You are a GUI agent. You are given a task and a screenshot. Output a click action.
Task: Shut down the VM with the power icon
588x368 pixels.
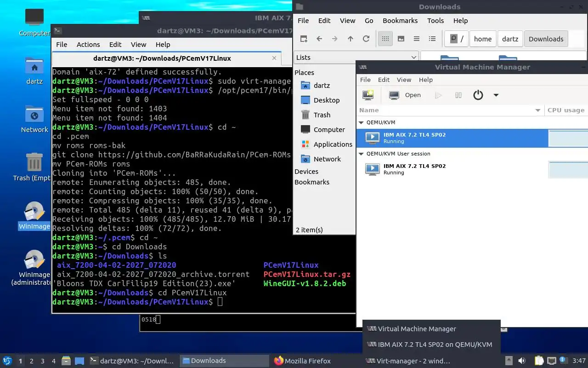(478, 95)
